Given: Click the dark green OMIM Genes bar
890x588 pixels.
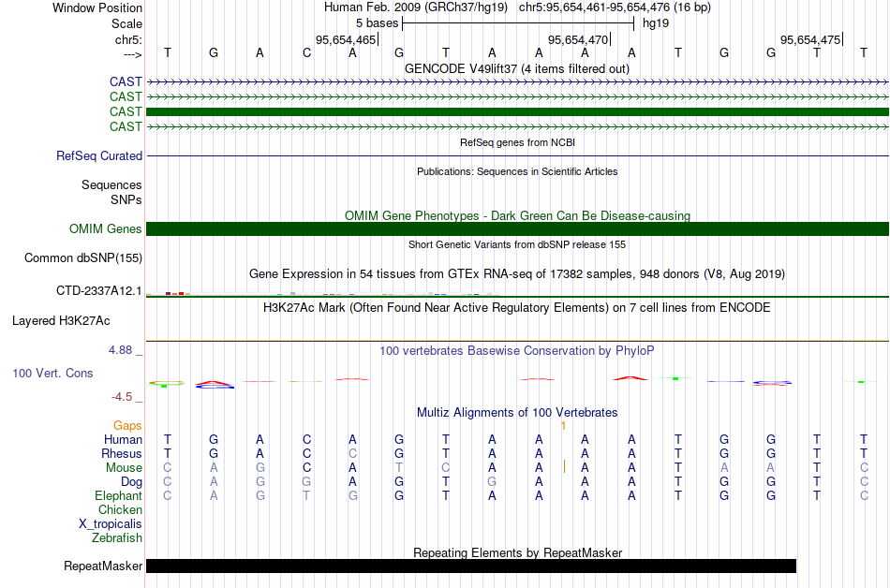Looking at the screenshot, I should point(517,228).
